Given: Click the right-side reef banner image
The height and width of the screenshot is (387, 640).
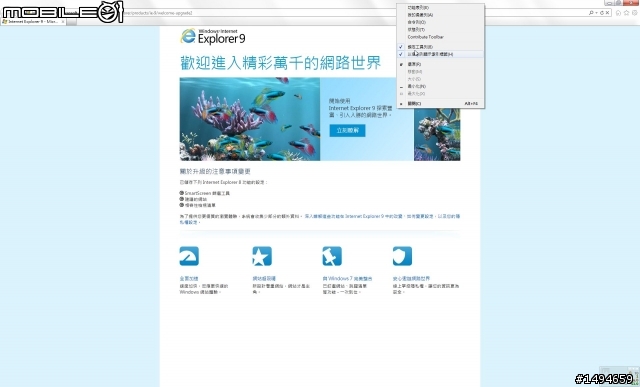Looking at the screenshot, I should 437,135.
